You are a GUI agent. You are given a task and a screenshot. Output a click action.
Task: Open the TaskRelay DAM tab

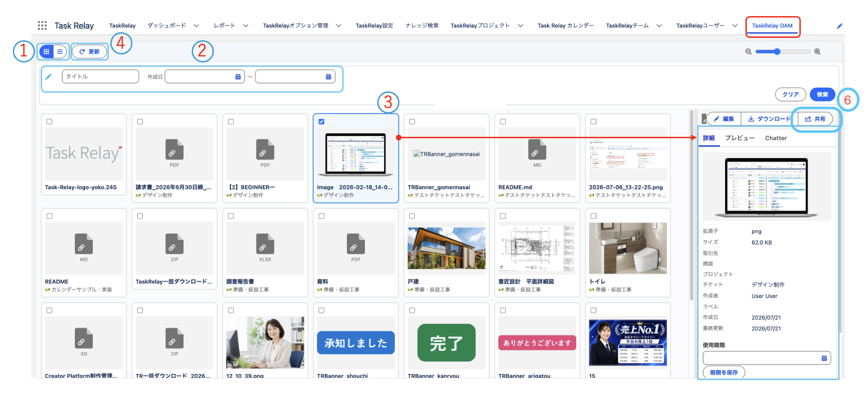coord(772,26)
